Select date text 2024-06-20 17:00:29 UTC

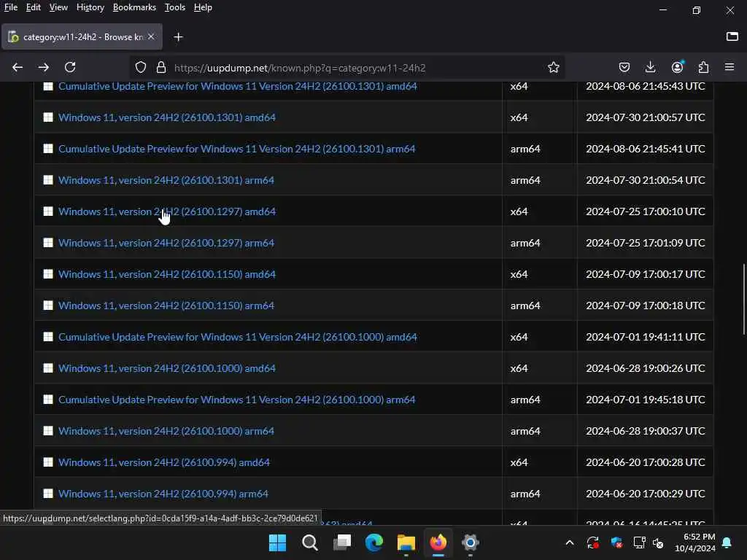pyautogui.click(x=645, y=494)
